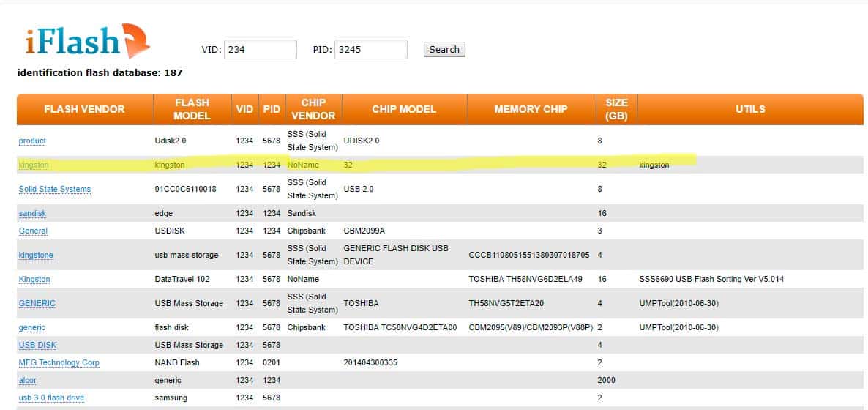Image resolution: width=868 pixels, height=410 pixels.
Task: Open the 'Kingston' DataTravel 102 link
Action: pos(34,279)
